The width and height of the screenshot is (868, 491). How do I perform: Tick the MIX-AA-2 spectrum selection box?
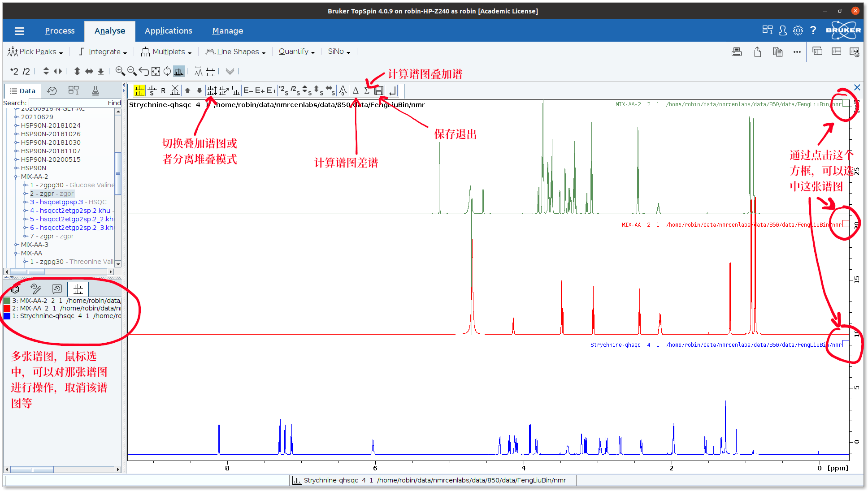pos(845,103)
